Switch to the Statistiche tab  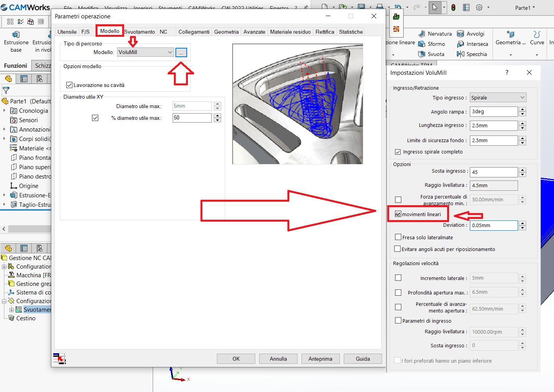[351, 32]
